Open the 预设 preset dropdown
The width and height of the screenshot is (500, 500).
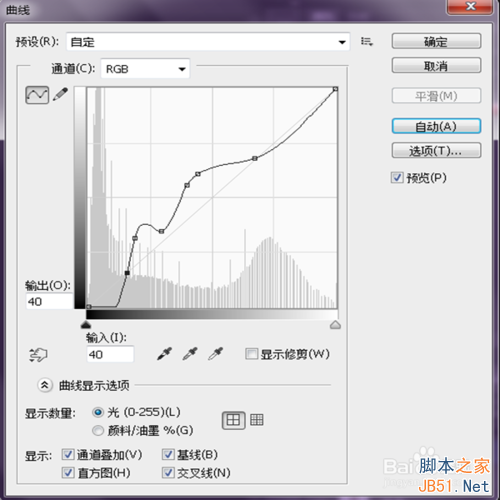point(208,42)
